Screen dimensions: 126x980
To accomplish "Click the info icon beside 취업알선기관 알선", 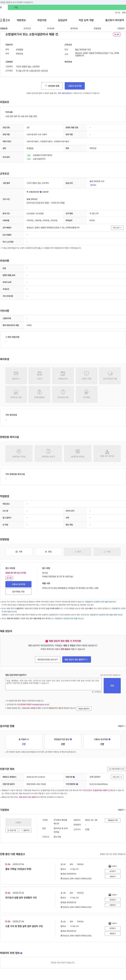I will (x=71, y=739).
